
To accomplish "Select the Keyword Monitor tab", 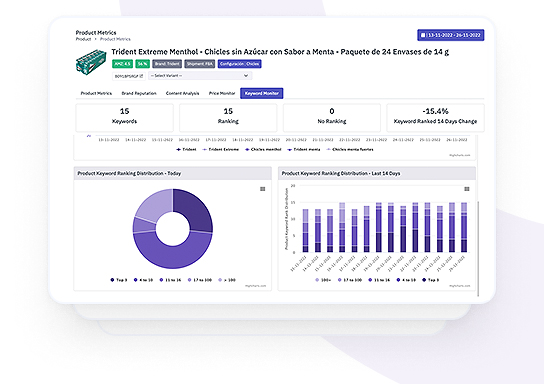I will 262,93.
